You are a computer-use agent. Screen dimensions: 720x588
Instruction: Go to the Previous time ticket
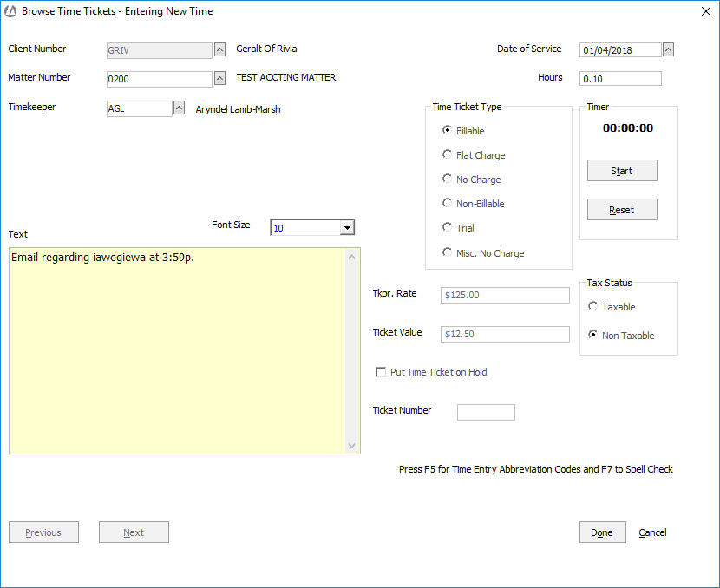coord(43,532)
